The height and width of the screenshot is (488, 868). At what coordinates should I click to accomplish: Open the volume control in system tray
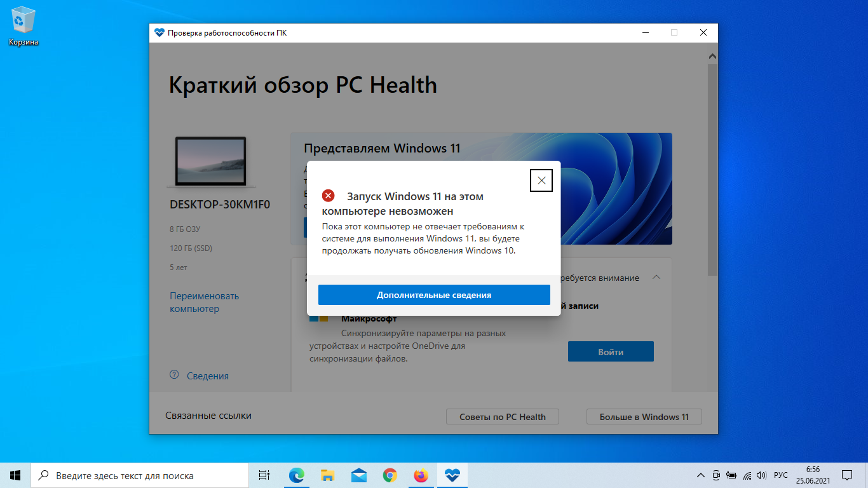click(761, 475)
